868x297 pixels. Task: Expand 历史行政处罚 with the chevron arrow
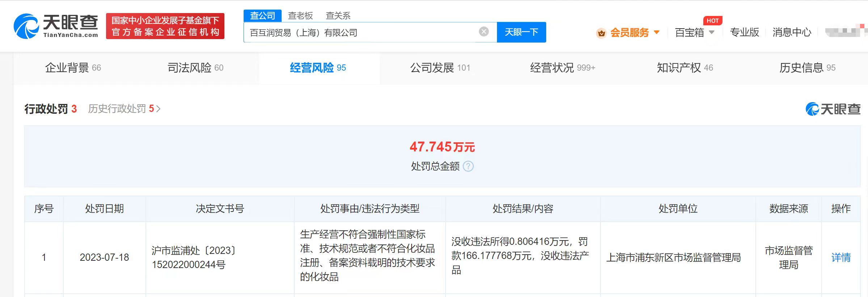pyautogui.click(x=158, y=109)
